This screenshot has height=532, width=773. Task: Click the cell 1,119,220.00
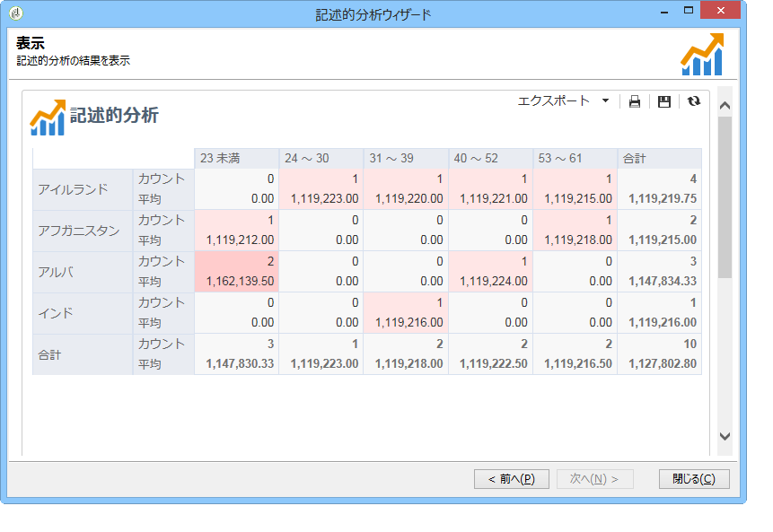point(408,198)
